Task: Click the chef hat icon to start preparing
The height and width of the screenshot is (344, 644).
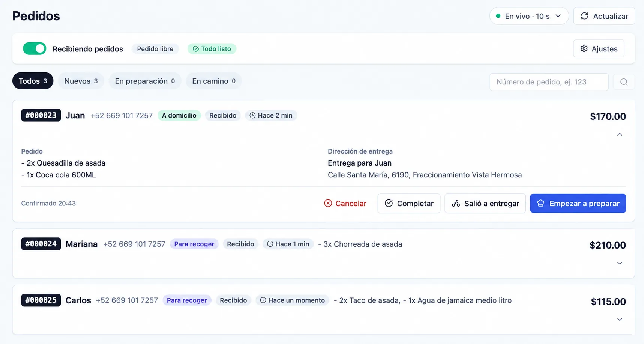Action: click(540, 203)
